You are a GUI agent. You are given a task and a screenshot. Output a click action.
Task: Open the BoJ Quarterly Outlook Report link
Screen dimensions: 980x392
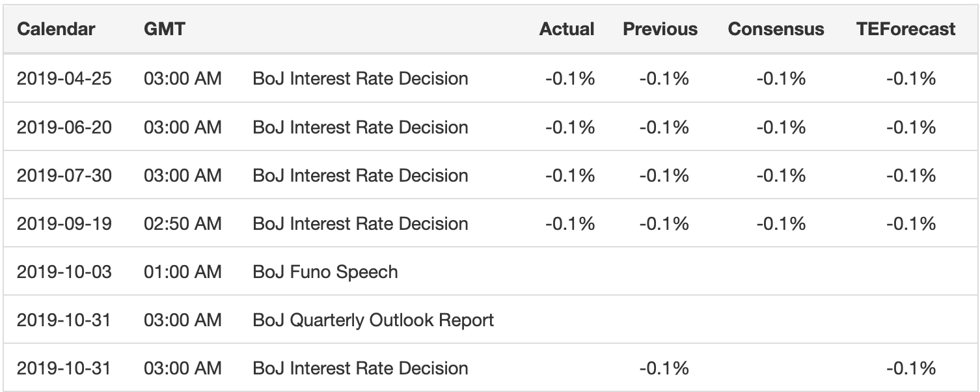[373, 320]
